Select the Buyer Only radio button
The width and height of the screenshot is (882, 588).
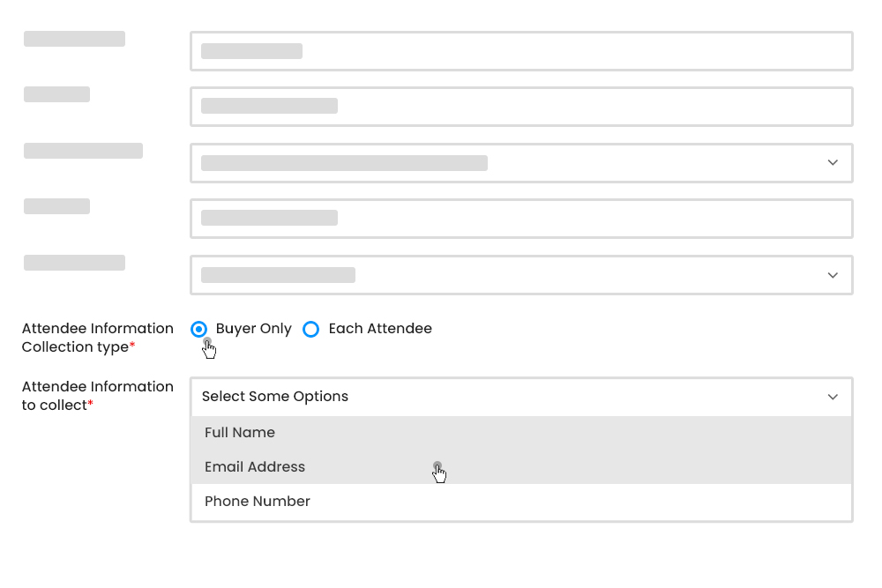point(198,329)
